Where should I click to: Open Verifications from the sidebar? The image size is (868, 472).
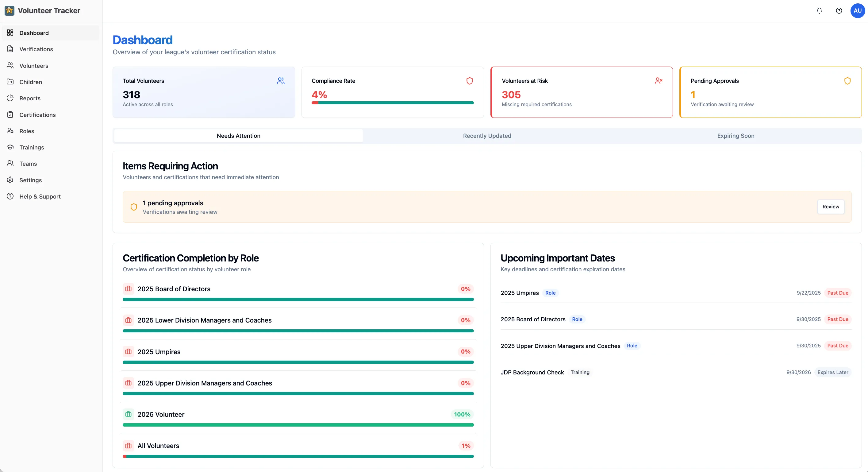click(36, 49)
